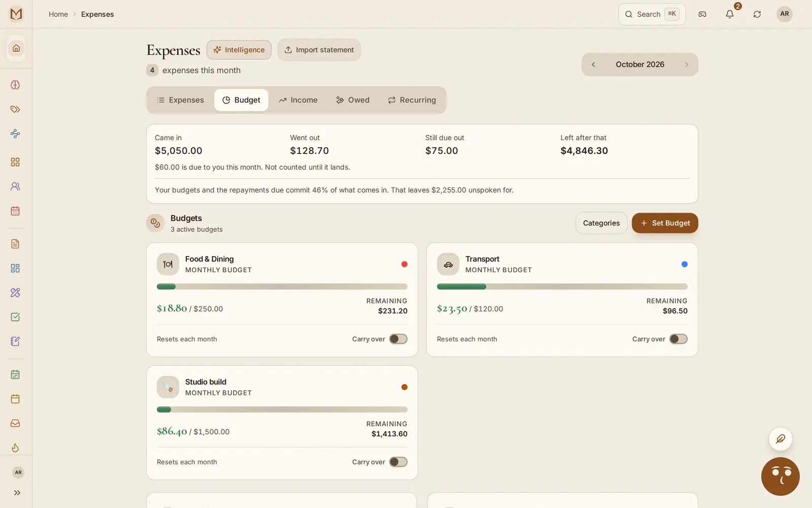Click the Search field in header

click(x=652, y=14)
